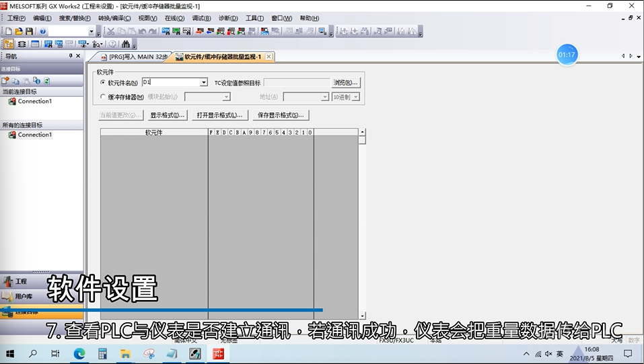Screen dimensions: 644x364
Task: Select Connection1 under 当前连接目标
Action: (x=34, y=101)
